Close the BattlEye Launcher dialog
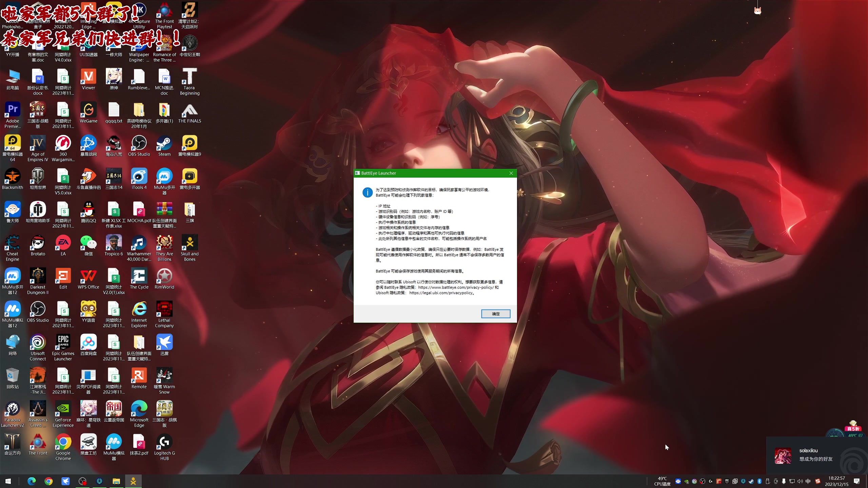 click(x=511, y=173)
